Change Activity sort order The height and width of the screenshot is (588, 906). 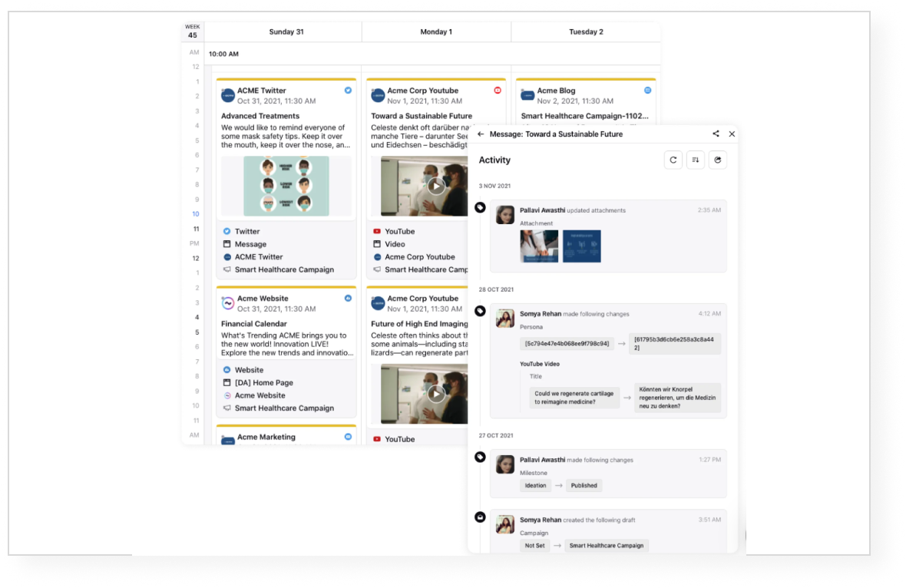coord(696,160)
